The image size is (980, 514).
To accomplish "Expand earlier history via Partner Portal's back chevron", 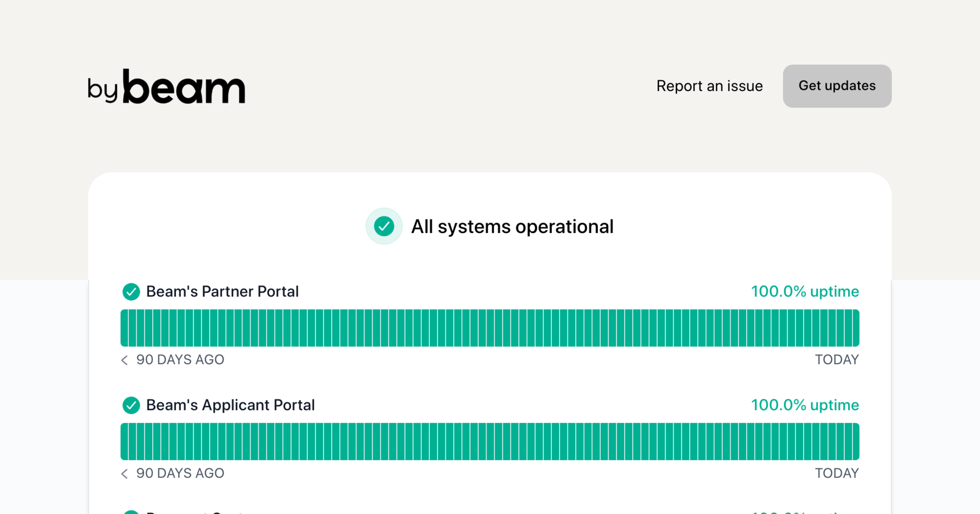I will (124, 360).
